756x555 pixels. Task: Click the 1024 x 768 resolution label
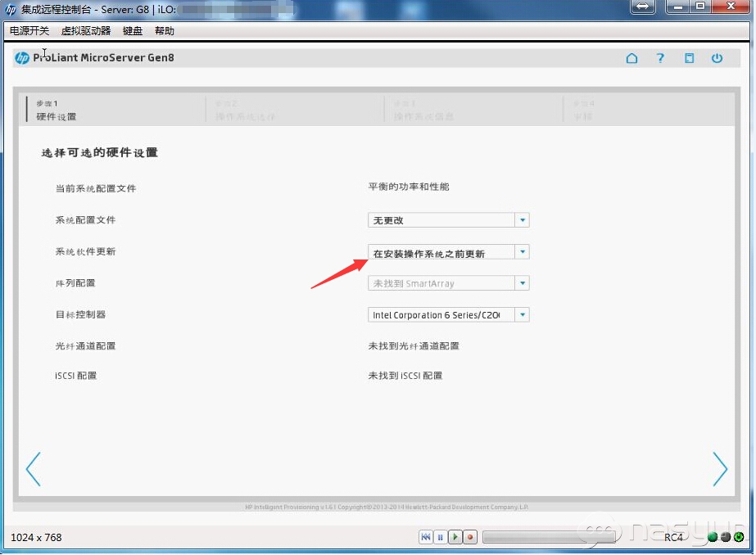(36, 537)
